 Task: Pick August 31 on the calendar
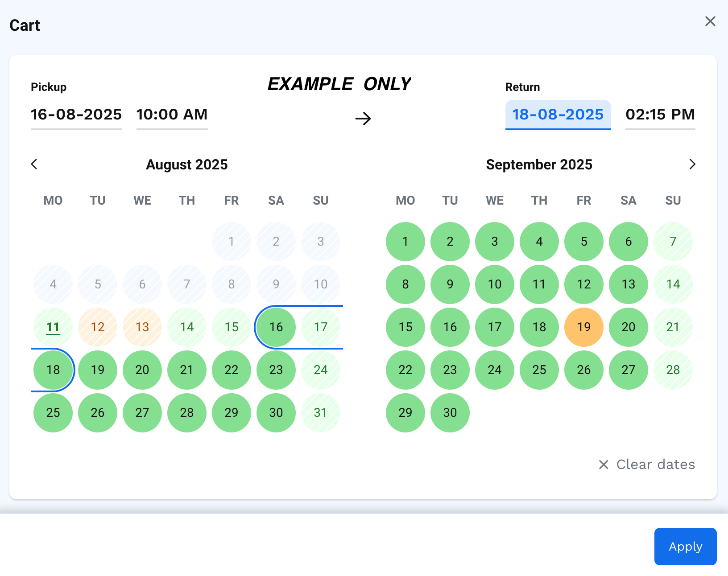(321, 413)
